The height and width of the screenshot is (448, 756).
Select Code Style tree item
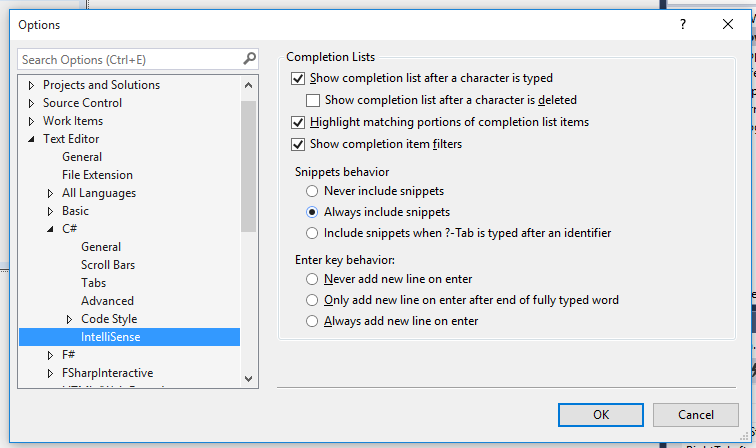(109, 319)
